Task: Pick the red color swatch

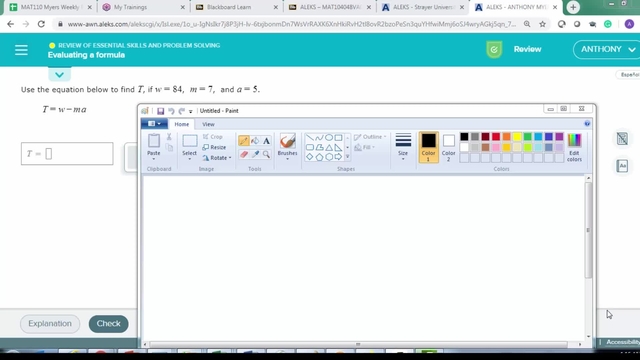Action: pos(496,137)
